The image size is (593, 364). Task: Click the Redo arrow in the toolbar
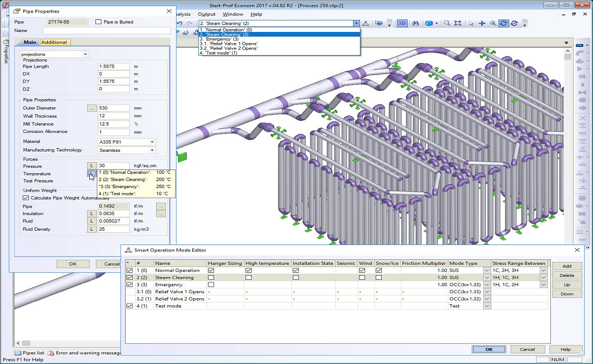point(190,23)
